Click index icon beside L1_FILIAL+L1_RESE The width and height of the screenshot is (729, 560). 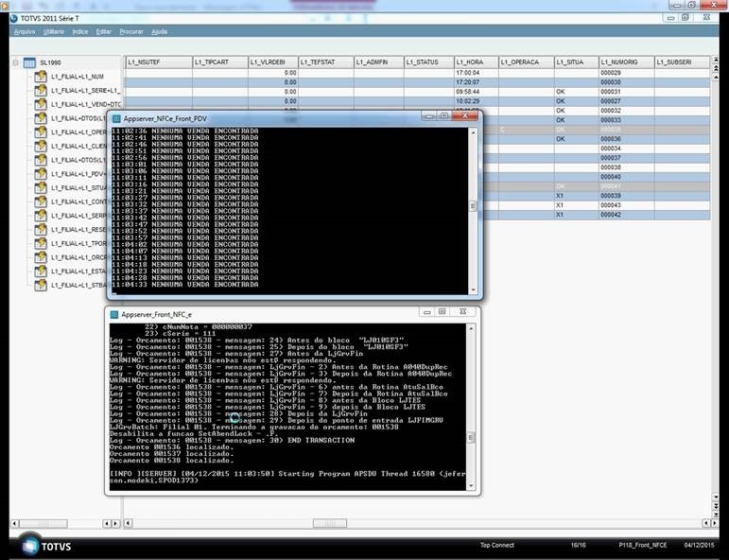41,230
